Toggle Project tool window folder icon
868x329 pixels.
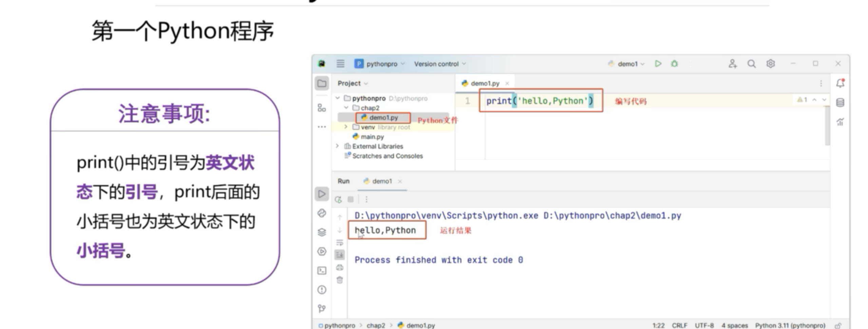pyautogui.click(x=322, y=83)
